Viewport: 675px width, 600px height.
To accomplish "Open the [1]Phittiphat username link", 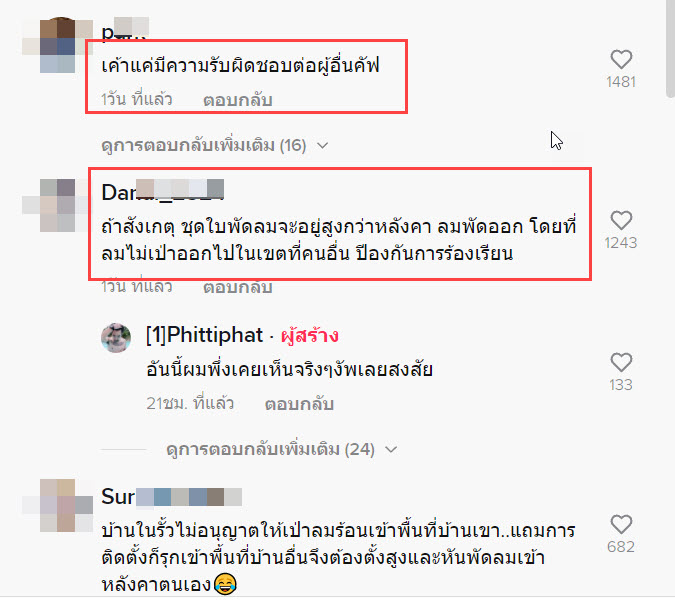I will coord(204,335).
